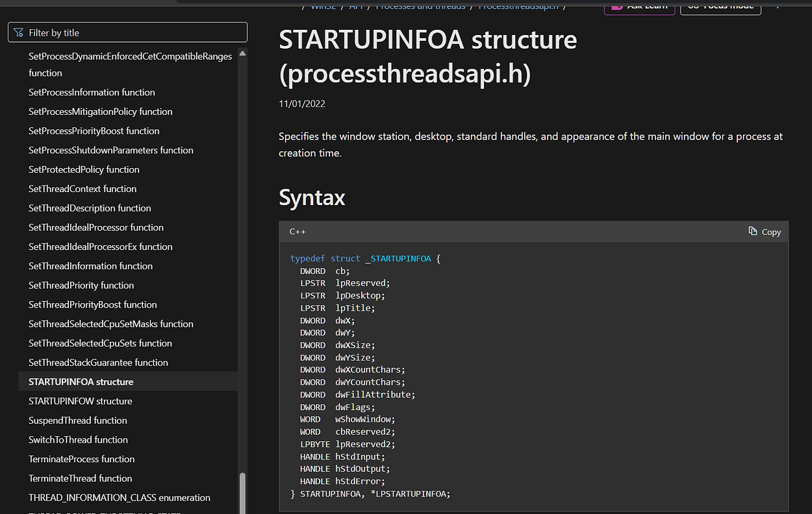This screenshot has width=812, height=514.
Task: Click the STARTUPINFOA structure page heading
Action: 427,57
